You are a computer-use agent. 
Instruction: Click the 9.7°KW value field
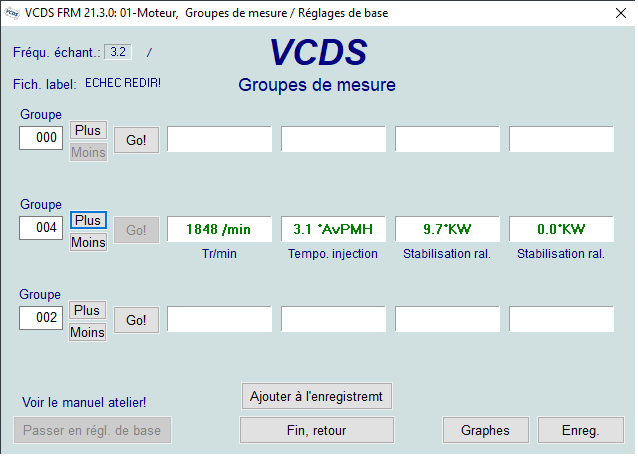click(x=447, y=229)
